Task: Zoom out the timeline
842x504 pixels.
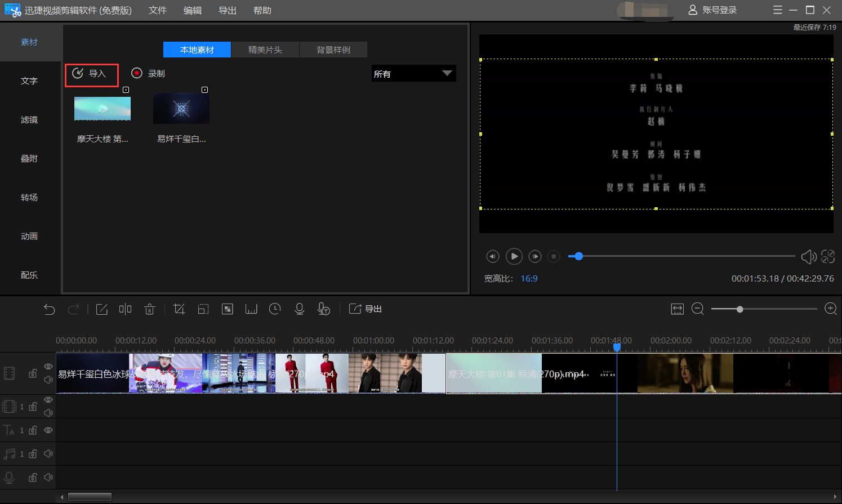Action: point(698,309)
